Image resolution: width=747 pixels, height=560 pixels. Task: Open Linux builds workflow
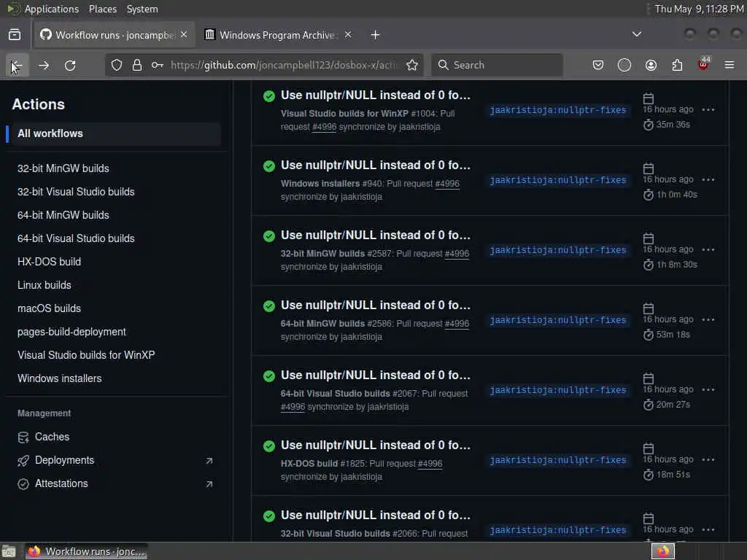44,285
